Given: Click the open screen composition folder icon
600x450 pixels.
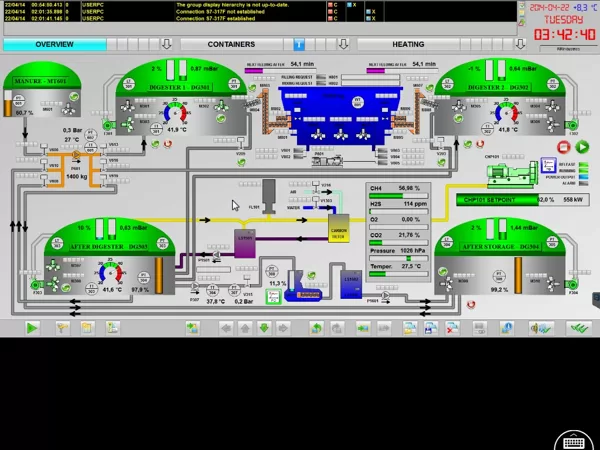Looking at the screenshot, I should (x=410, y=328).
